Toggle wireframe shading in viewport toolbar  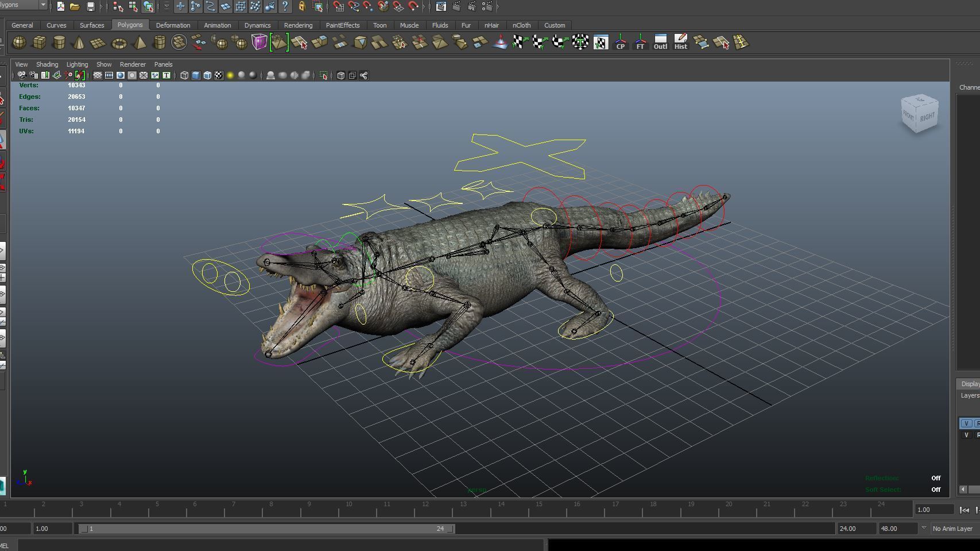coord(184,75)
